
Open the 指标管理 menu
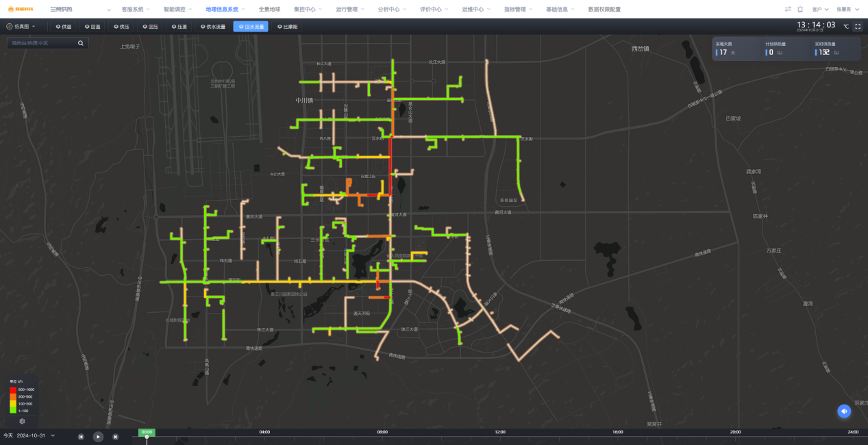point(518,10)
